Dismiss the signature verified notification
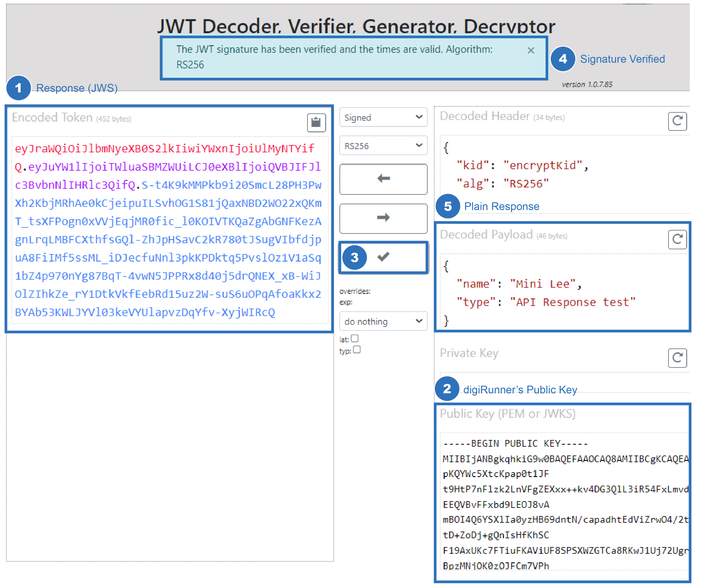727x588 pixels. tap(530, 50)
